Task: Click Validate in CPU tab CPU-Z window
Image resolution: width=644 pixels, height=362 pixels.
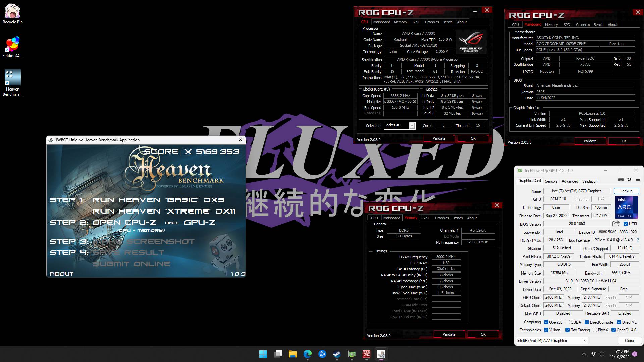Action: pos(439,138)
